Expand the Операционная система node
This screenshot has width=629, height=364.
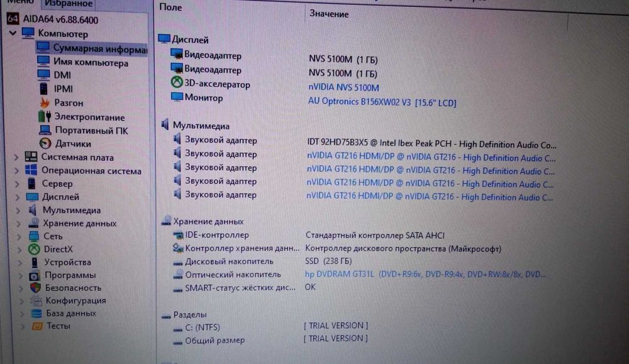[17, 171]
